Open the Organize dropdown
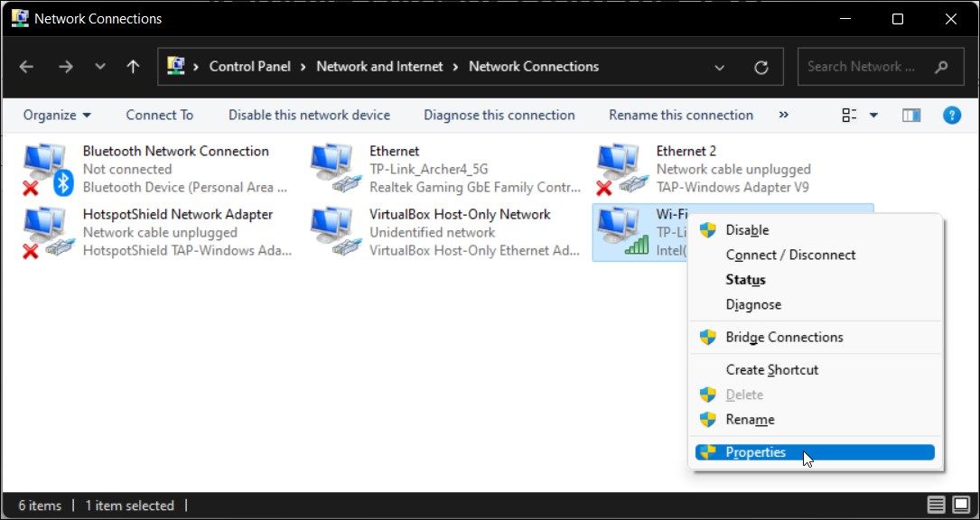 coord(56,115)
